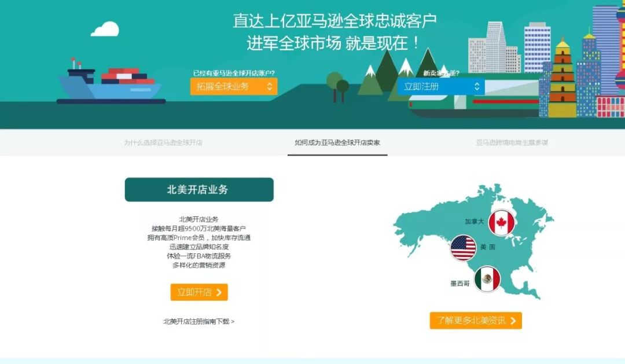Click the United States flag icon
The image size is (625, 364).
(x=463, y=248)
